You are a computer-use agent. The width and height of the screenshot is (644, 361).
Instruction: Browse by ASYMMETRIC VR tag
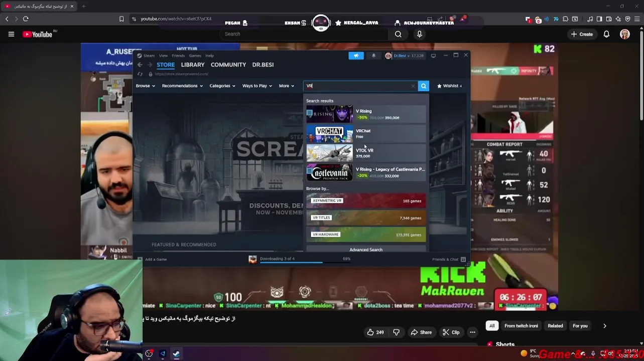[366, 201]
